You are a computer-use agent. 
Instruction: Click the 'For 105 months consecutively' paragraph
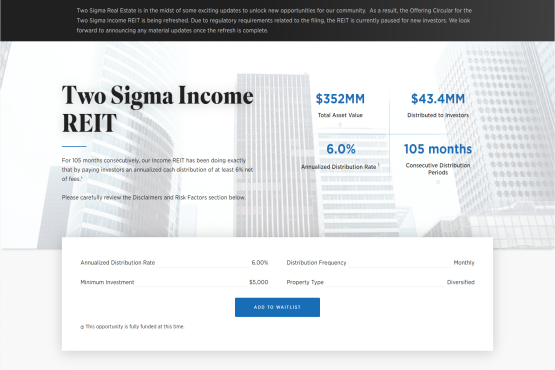(x=157, y=170)
